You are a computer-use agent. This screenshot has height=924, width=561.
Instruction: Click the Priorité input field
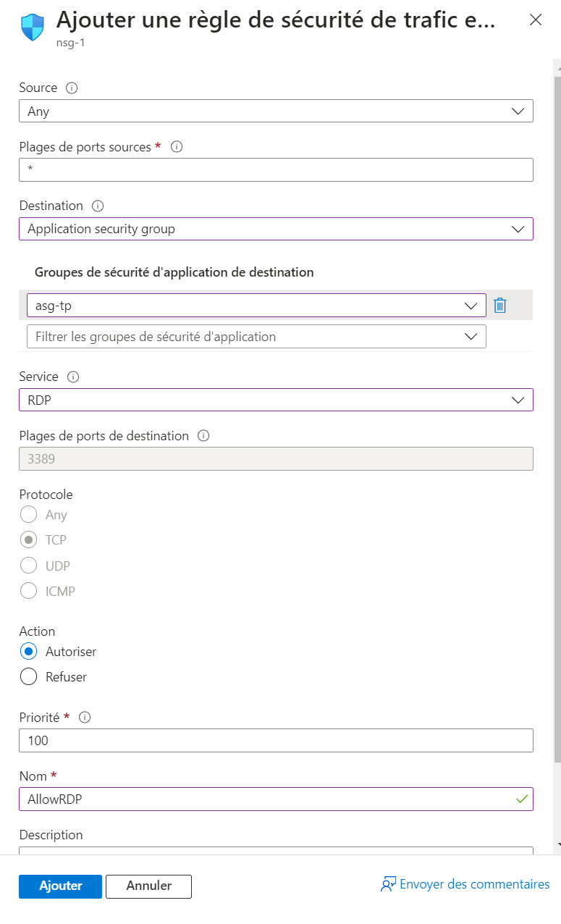pyautogui.click(x=276, y=741)
